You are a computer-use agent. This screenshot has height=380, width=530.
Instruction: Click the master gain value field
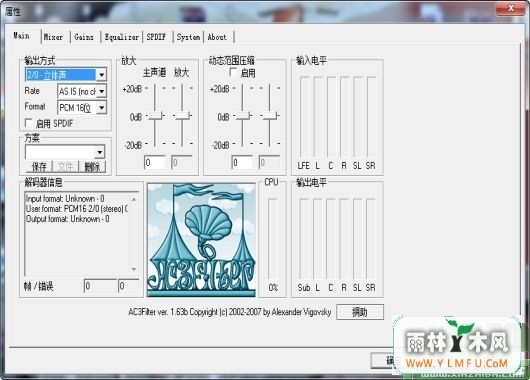click(154, 163)
